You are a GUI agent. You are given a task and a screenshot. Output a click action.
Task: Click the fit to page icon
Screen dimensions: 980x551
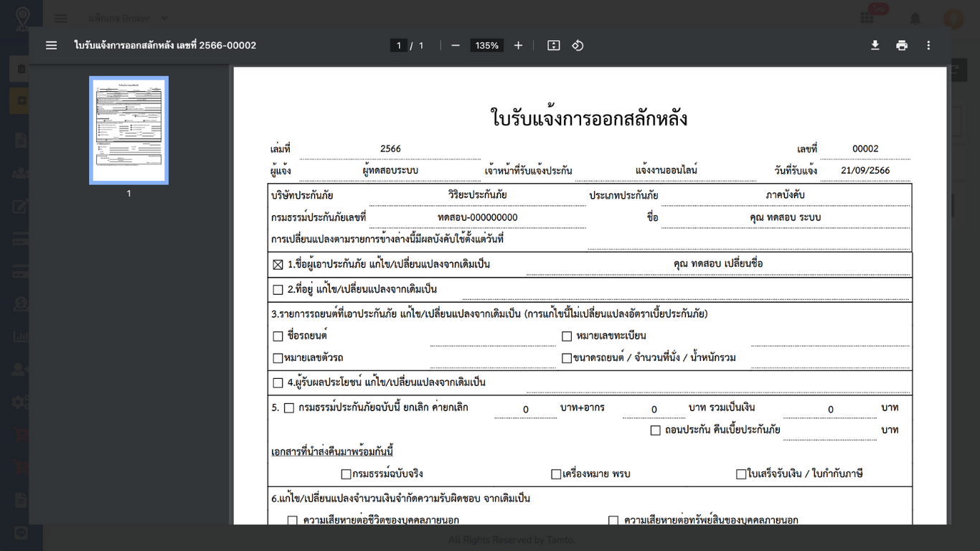pos(553,45)
